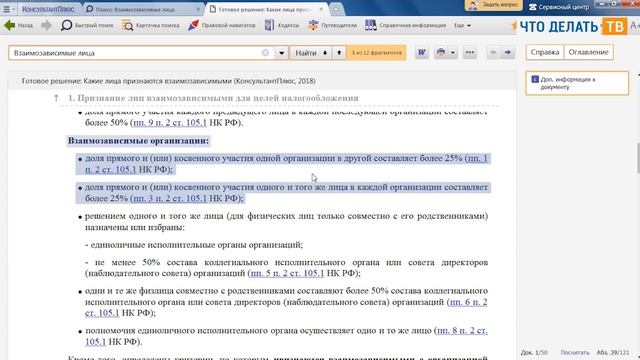Open Правовой навигатор
This screenshot has height=360, width=640.
click(222, 25)
